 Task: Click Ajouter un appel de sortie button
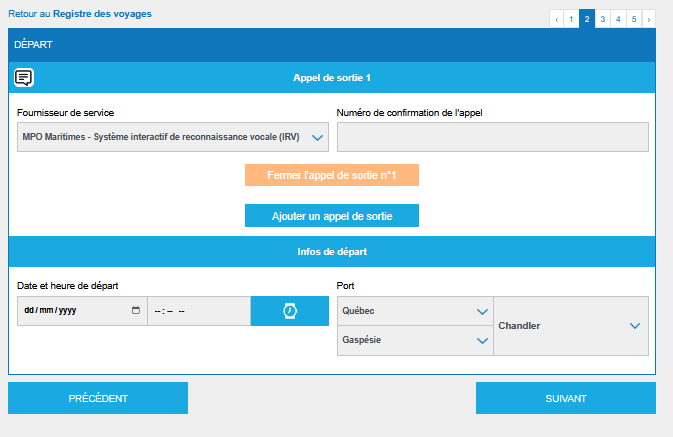coord(332,216)
